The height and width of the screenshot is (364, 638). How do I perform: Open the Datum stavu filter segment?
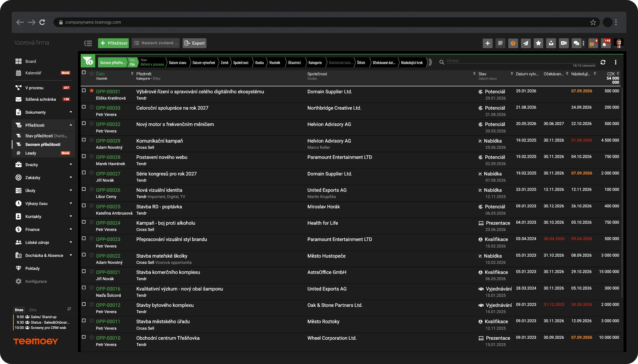tap(177, 63)
